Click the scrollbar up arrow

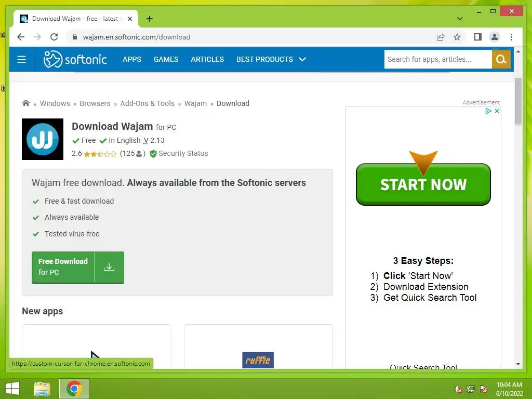518,51
